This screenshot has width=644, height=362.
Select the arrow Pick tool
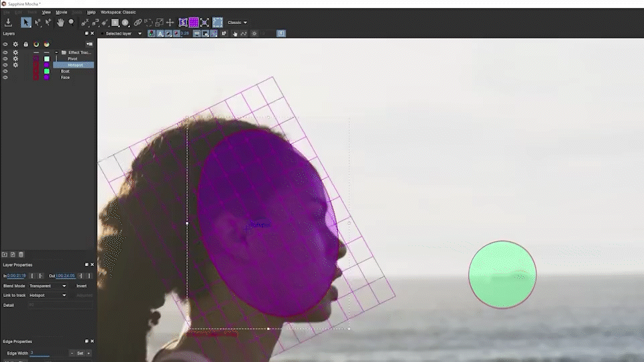click(x=26, y=23)
